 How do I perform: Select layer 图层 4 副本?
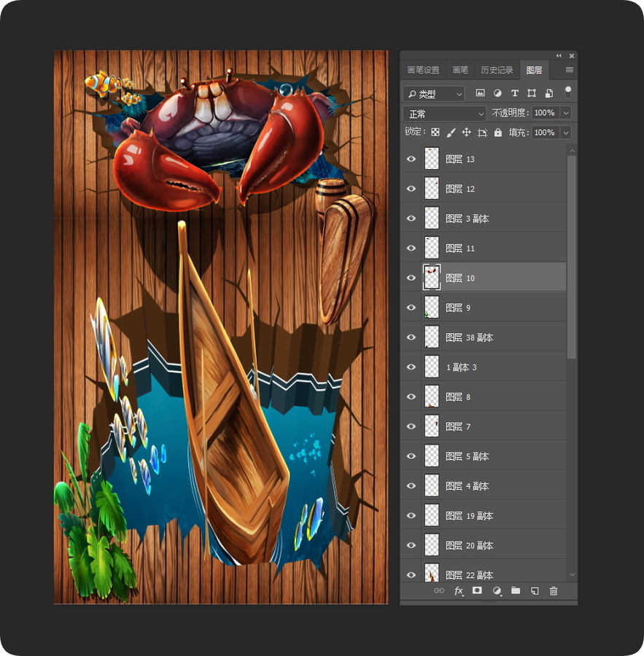[x=484, y=485]
